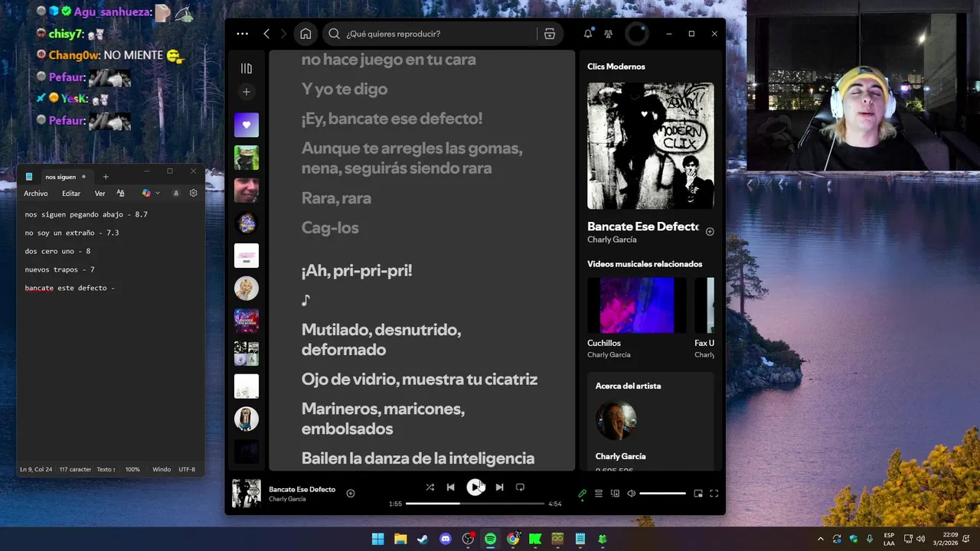Open the Editar menu in Notepad
The height and width of the screenshot is (551, 980).
coord(71,194)
